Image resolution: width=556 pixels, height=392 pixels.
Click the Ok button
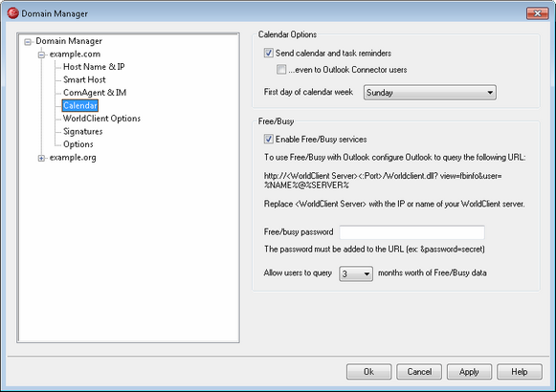[x=368, y=372]
